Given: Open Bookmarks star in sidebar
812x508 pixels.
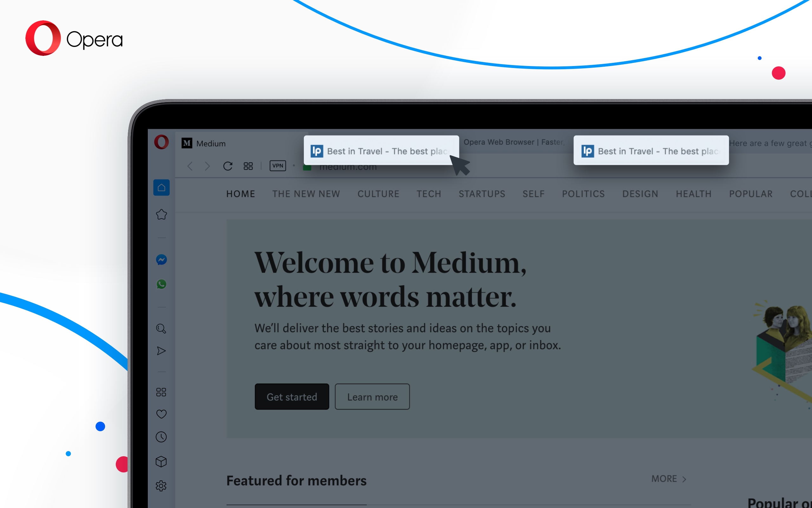Looking at the screenshot, I should click(x=161, y=214).
